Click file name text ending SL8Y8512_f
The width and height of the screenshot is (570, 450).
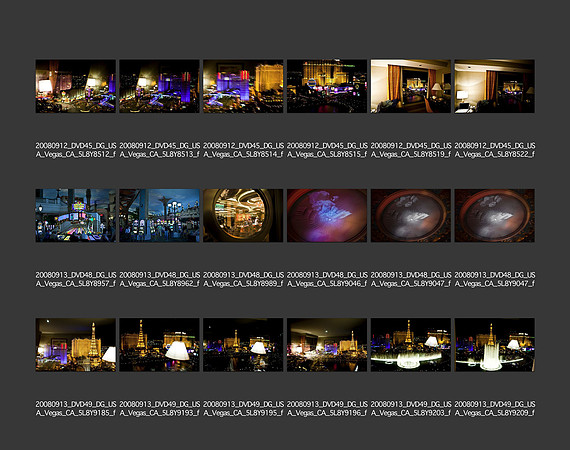pos(76,150)
